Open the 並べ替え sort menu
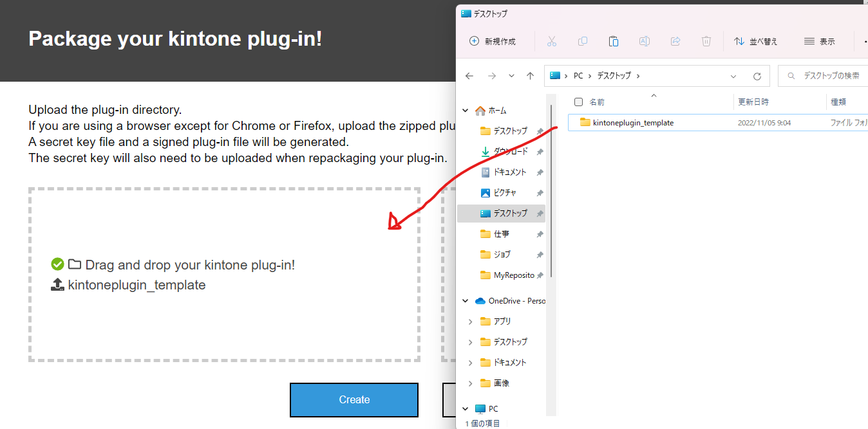The image size is (868, 429). [x=756, y=41]
